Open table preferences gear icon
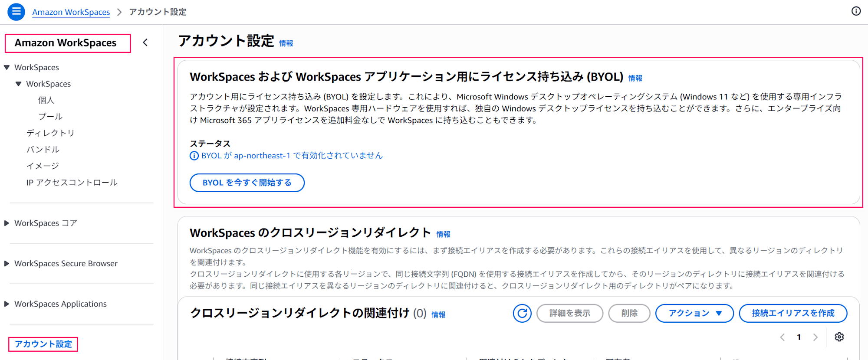The width and height of the screenshot is (868, 360). 839,337
